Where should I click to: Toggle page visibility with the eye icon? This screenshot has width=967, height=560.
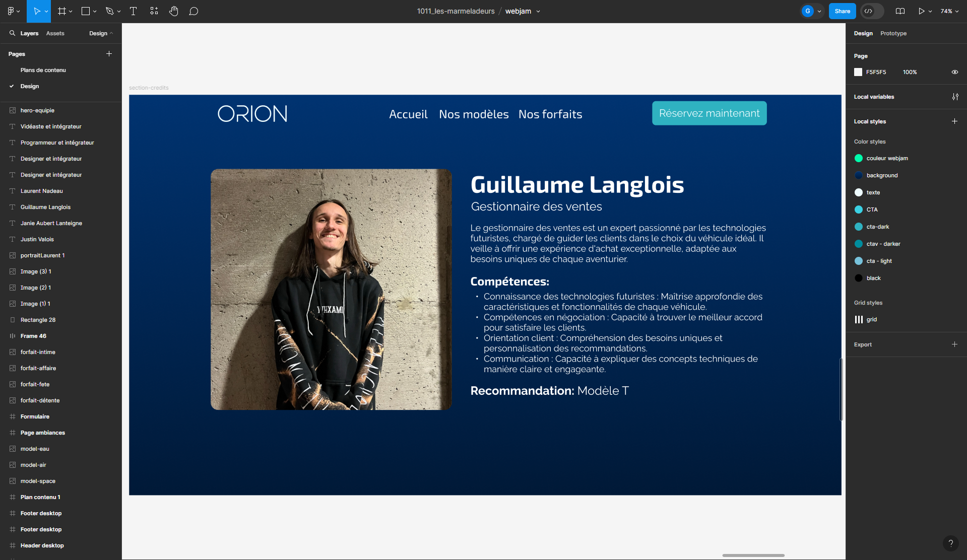[x=955, y=72]
